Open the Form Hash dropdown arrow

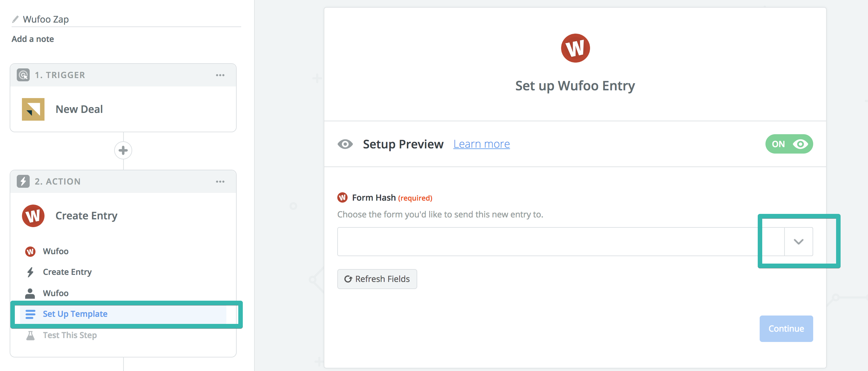798,242
